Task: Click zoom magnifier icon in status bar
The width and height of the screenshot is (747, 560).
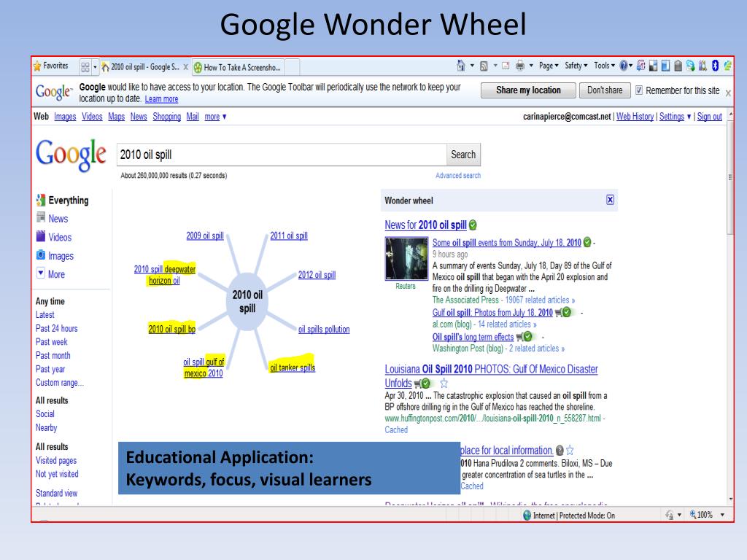Action: tap(693, 515)
